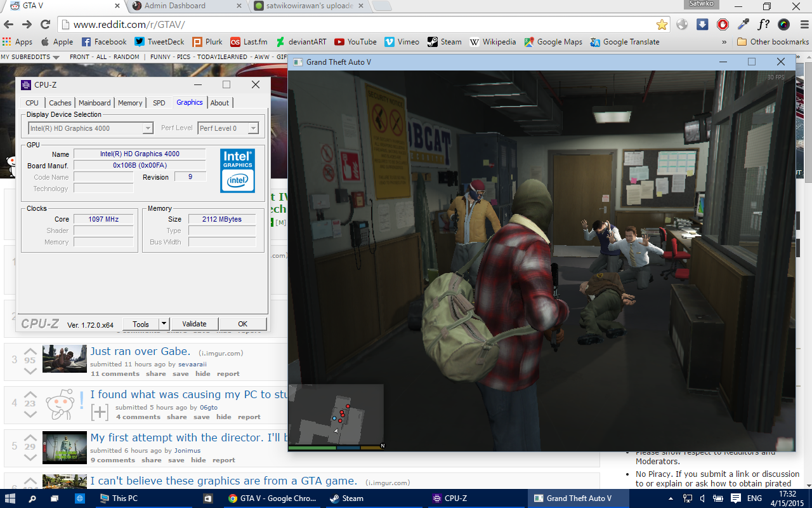Click the red Adblock extension icon
The width and height of the screenshot is (812, 508).
coord(723,25)
